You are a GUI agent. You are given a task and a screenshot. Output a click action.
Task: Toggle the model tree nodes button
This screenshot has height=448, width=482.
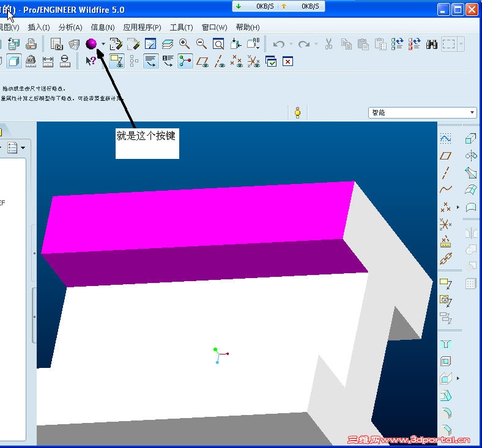(x=185, y=61)
